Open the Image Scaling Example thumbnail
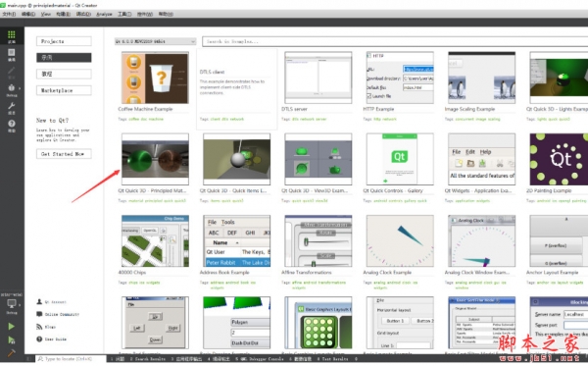 [482, 78]
